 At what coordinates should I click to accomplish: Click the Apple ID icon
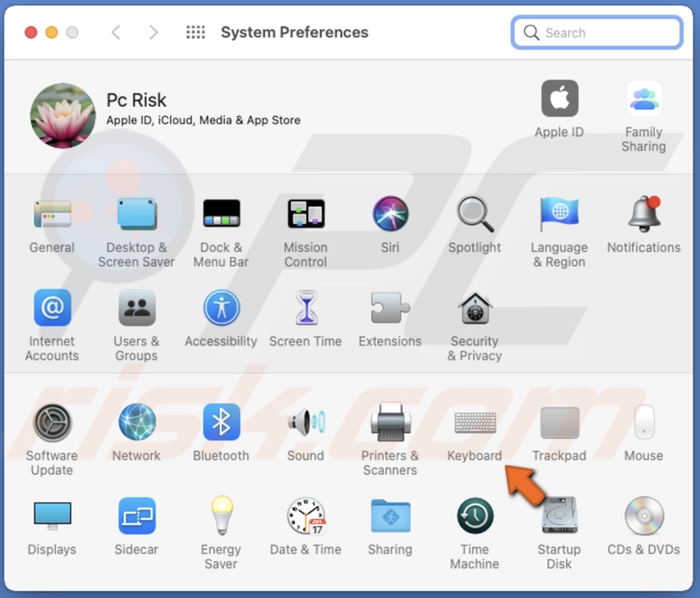(x=559, y=100)
